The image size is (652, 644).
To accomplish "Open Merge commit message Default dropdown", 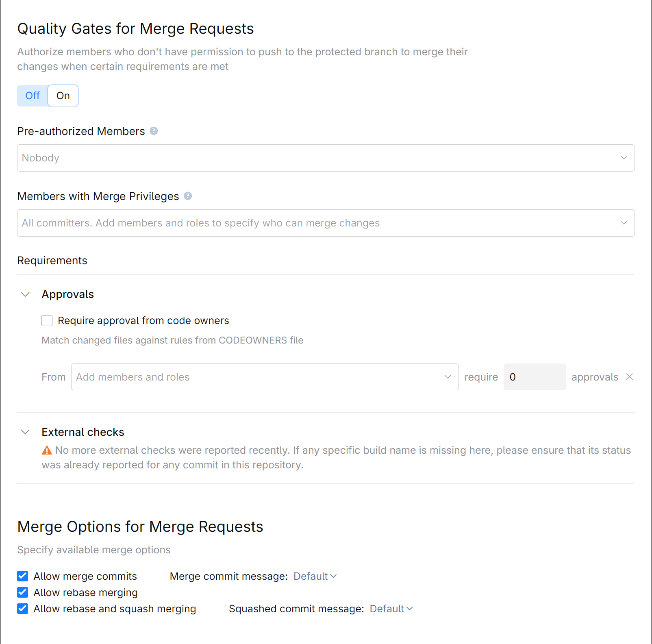I will 315,576.
